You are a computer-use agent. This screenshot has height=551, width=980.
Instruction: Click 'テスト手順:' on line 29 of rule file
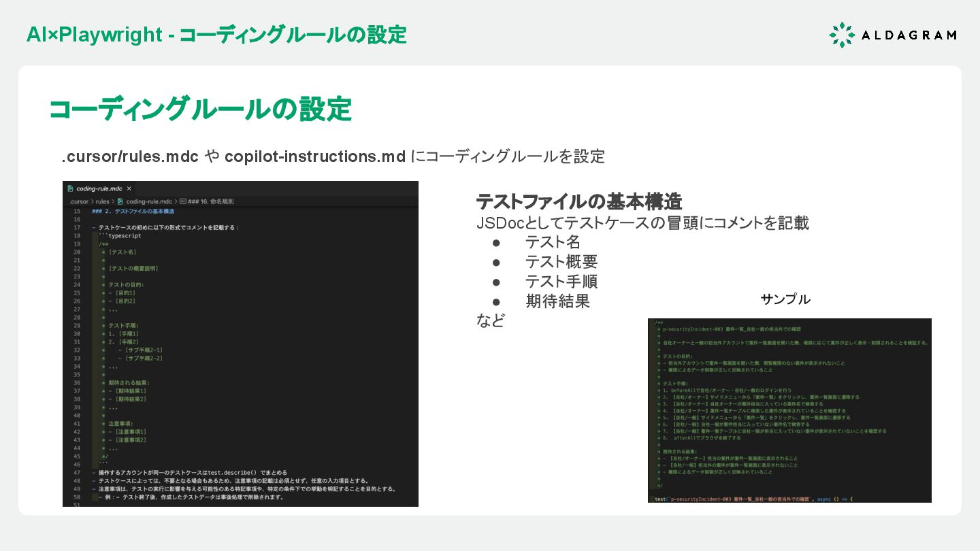pyautogui.click(x=123, y=326)
